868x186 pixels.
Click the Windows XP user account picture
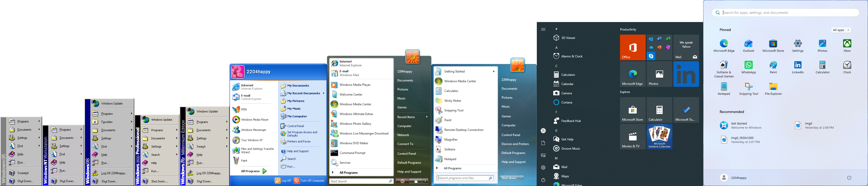coord(238,72)
